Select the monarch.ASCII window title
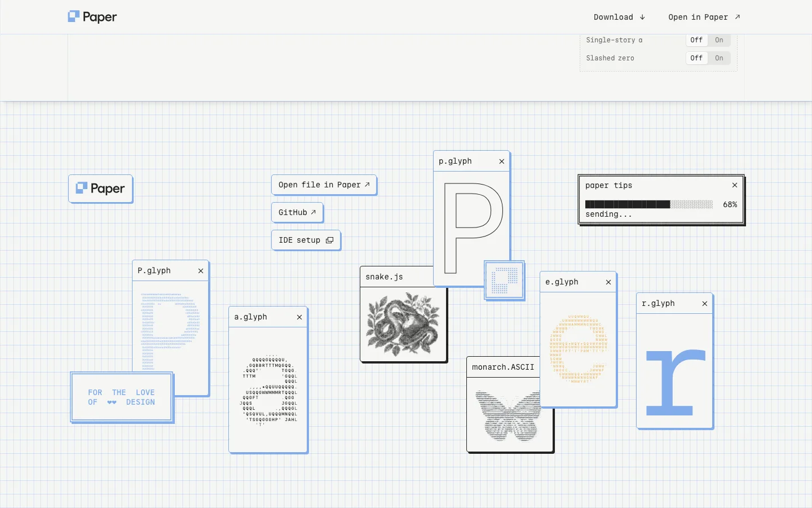The height and width of the screenshot is (508, 812). (503, 367)
